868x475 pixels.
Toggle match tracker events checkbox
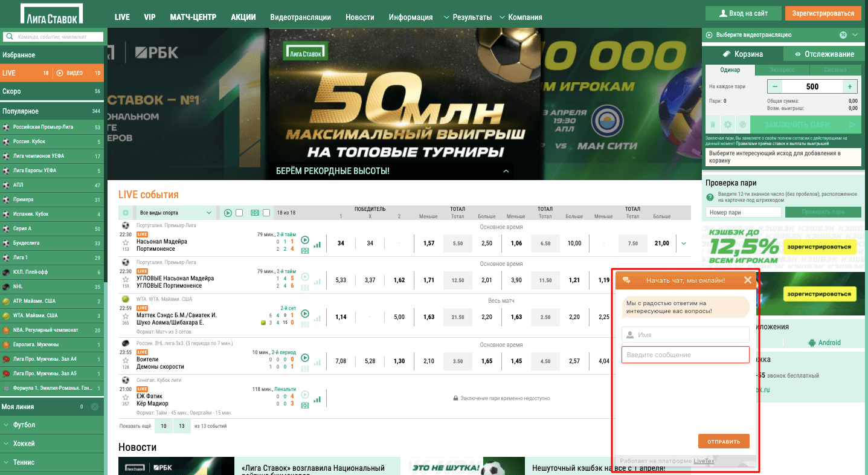pyautogui.click(x=266, y=213)
